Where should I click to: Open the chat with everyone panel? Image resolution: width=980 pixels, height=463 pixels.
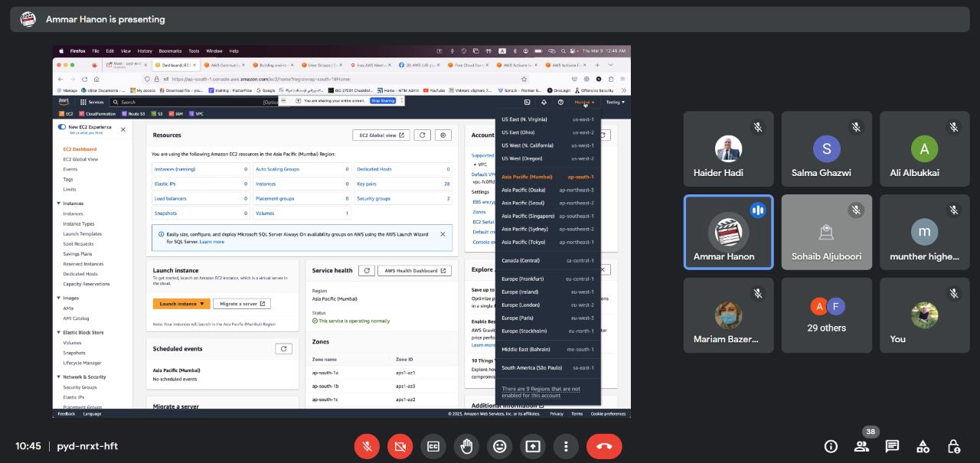(892, 446)
